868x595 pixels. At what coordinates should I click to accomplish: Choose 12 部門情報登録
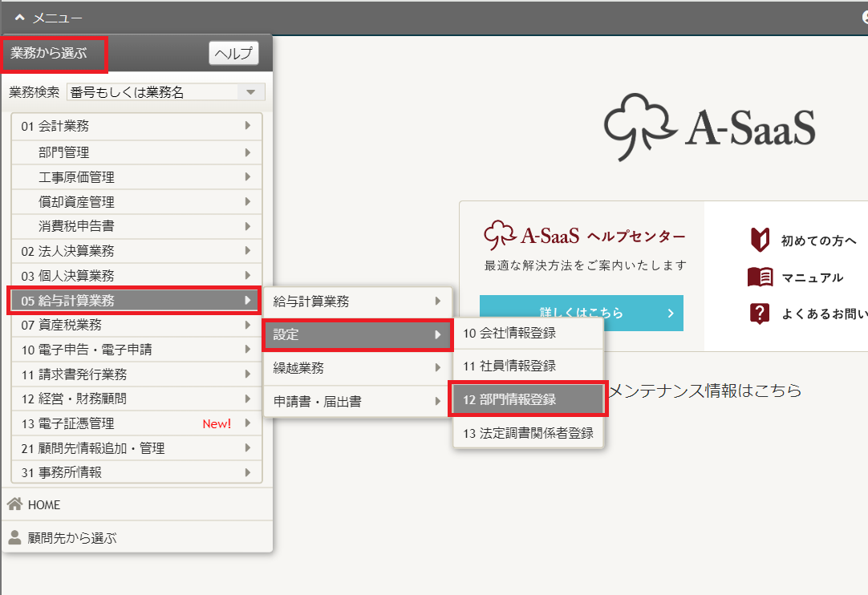coord(528,399)
